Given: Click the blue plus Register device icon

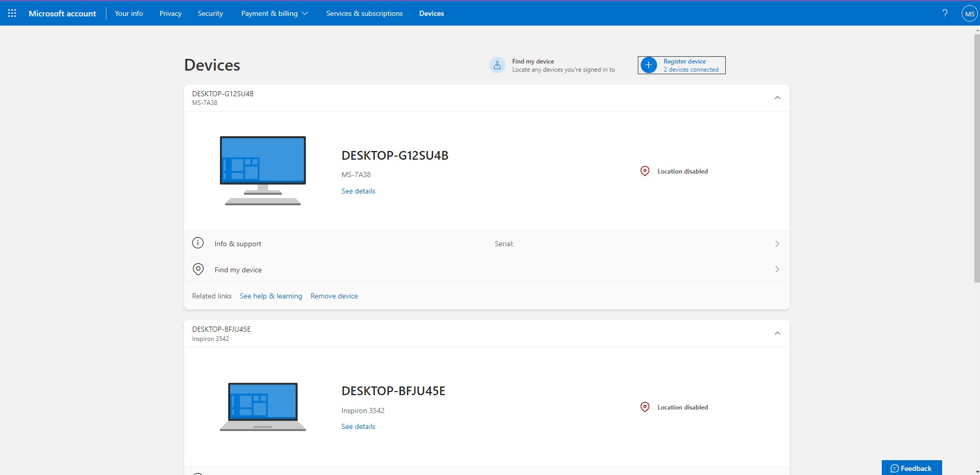Looking at the screenshot, I should pos(649,65).
